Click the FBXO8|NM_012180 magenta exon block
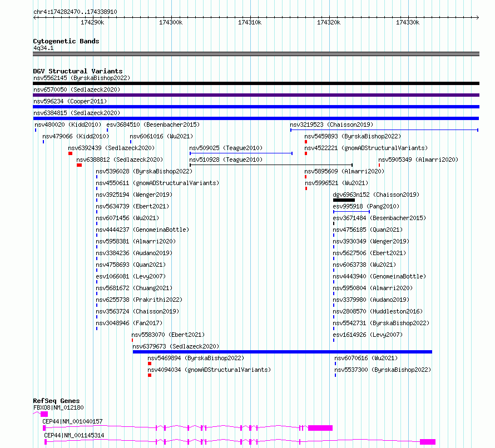This screenshot has width=495, height=448. pos(44,414)
